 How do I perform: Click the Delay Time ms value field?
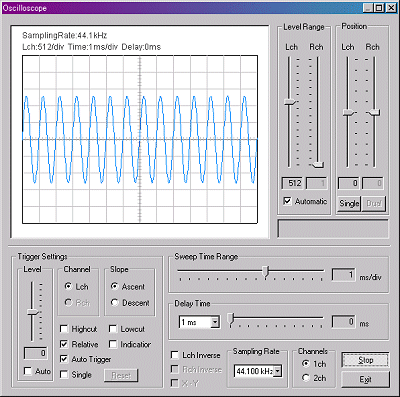coord(343,322)
